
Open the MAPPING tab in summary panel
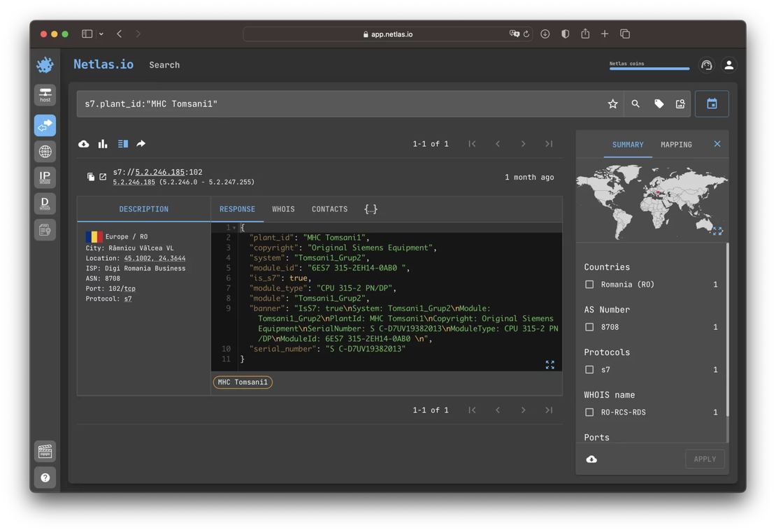pyautogui.click(x=675, y=145)
